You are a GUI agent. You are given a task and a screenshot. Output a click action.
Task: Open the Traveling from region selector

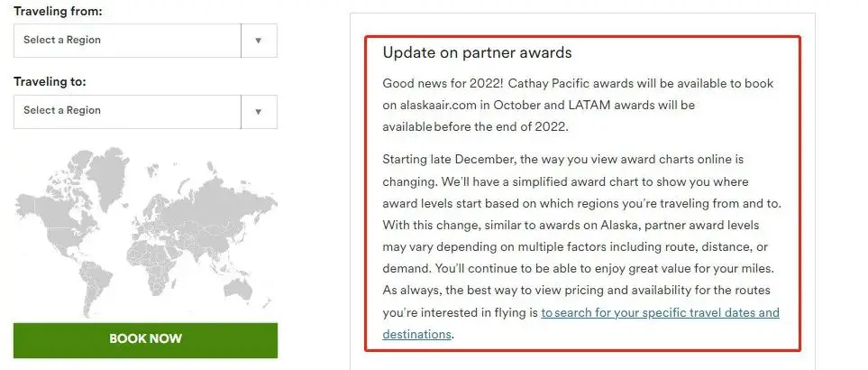(x=145, y=41)
